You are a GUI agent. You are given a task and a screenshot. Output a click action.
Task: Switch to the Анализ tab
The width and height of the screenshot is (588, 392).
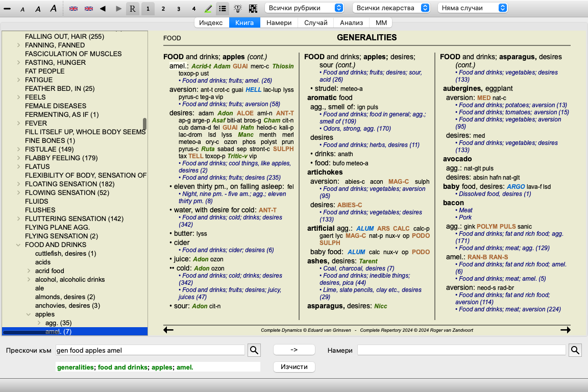(351, 22)
